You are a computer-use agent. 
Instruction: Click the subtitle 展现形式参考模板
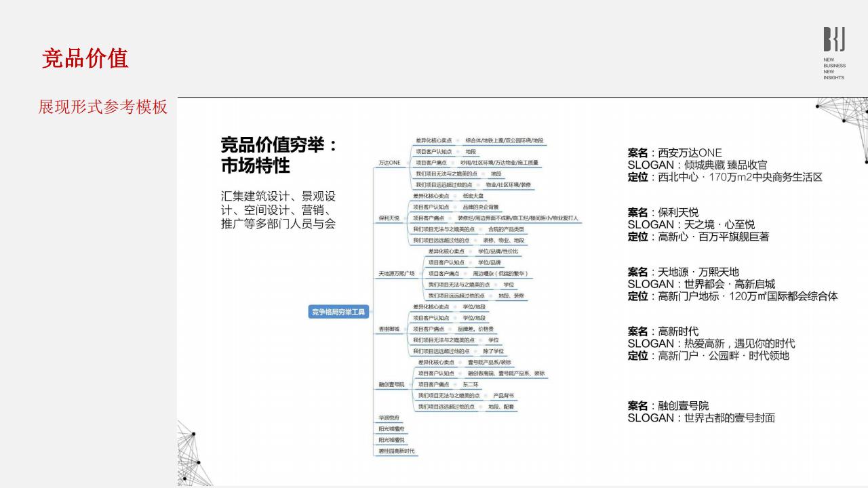(x=103, y=107)
